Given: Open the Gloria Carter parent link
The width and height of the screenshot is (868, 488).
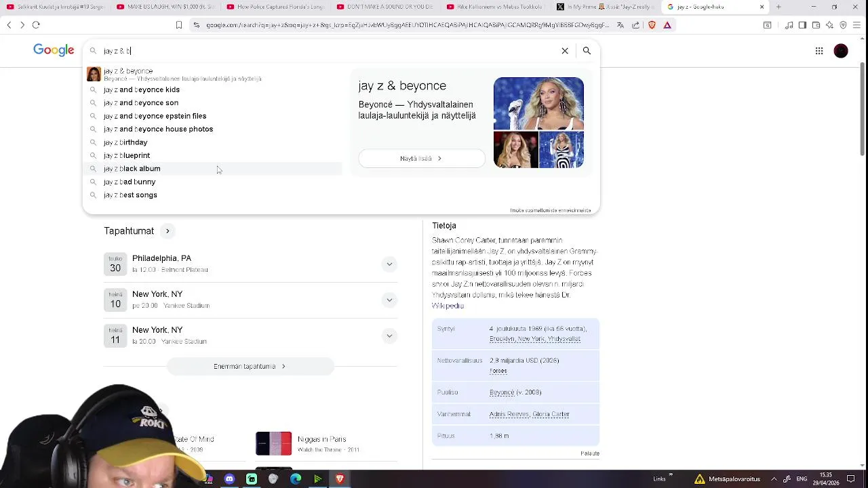Looking at the screenshot, I should pyautogui.click(x=551, y=414).
